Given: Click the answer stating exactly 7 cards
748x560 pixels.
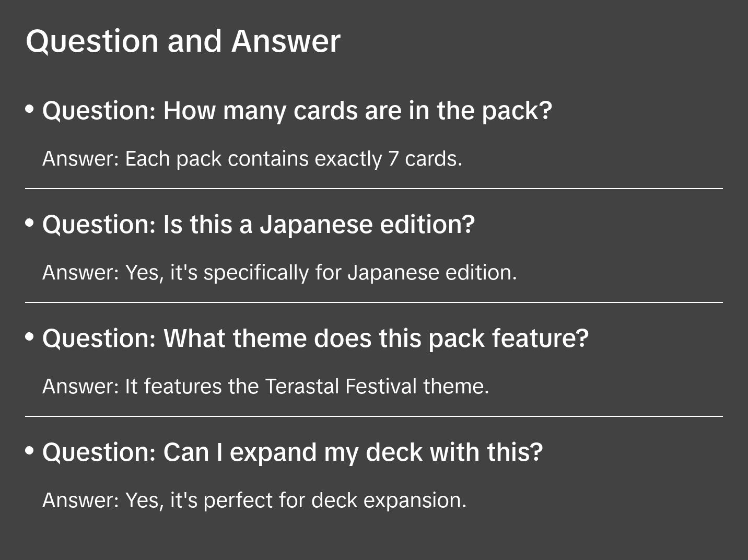Looking at the screenshot, I should click(x=252, y=159).
